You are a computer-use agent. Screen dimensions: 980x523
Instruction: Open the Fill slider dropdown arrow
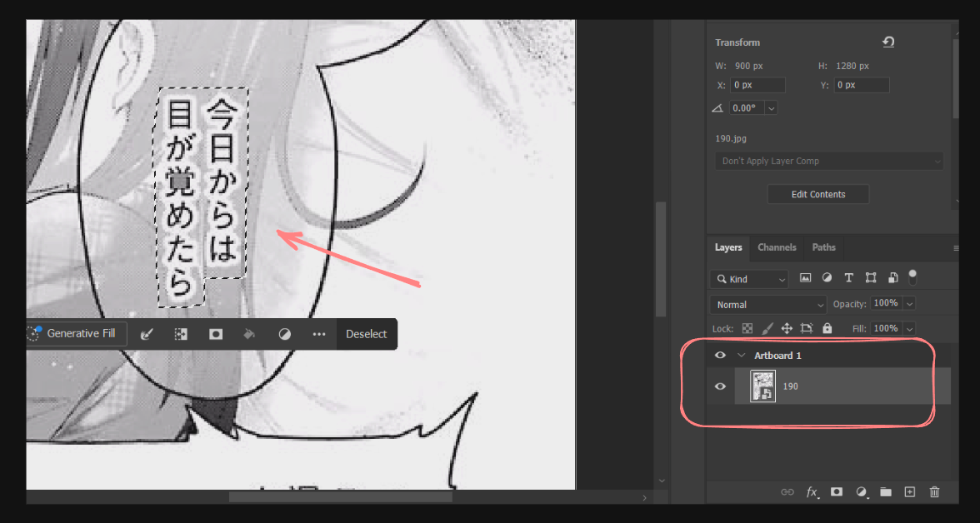tap(909, 329)
